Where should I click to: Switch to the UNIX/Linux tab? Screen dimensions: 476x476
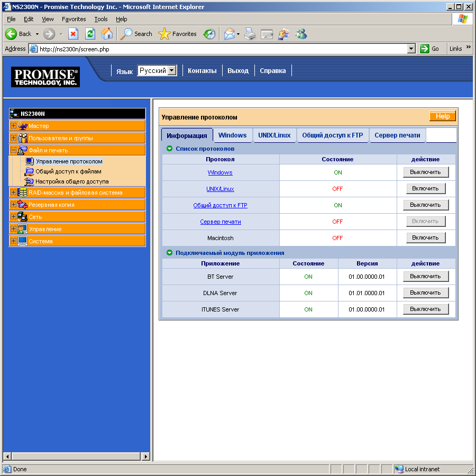coord(274,135)
